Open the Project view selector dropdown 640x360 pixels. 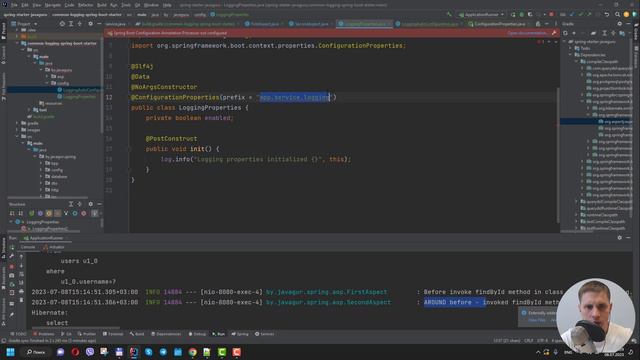point(24,24)
